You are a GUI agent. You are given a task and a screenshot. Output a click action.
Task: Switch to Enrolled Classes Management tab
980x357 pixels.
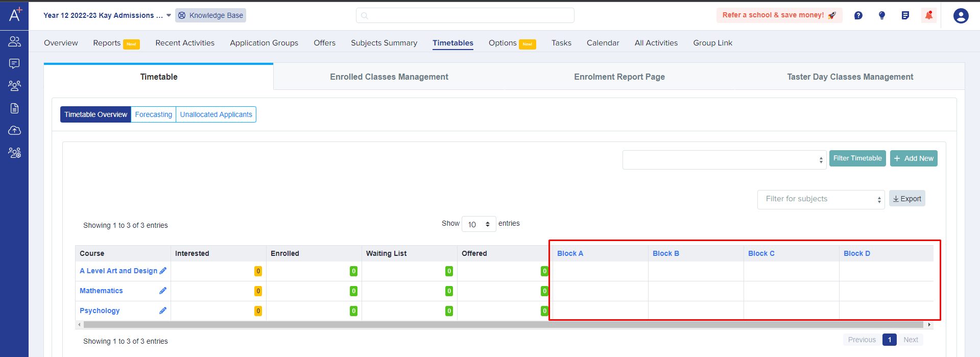[x=389, y=77]
